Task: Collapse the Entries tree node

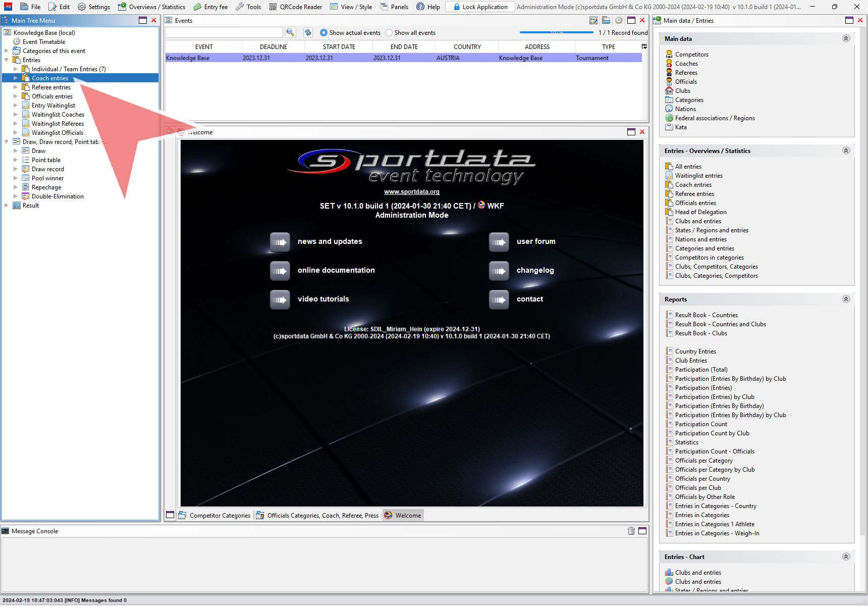Action: 7,60
